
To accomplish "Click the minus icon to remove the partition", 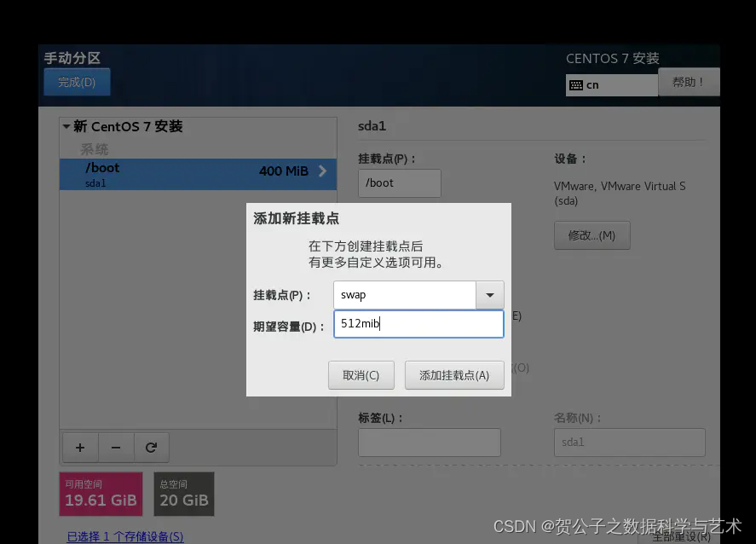I will click(116, 448).
